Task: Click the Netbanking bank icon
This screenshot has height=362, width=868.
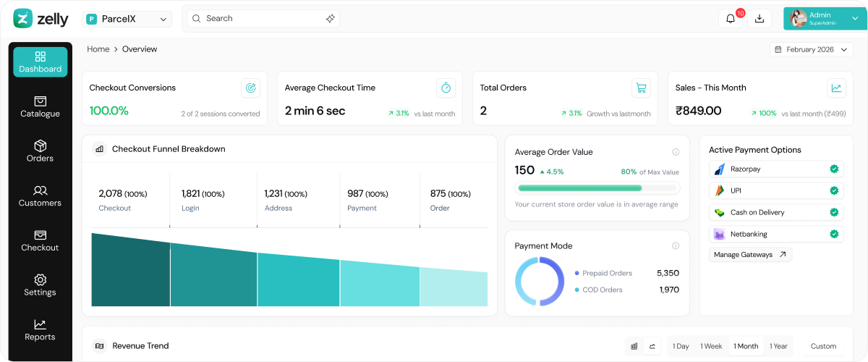Action: (720, 235)
